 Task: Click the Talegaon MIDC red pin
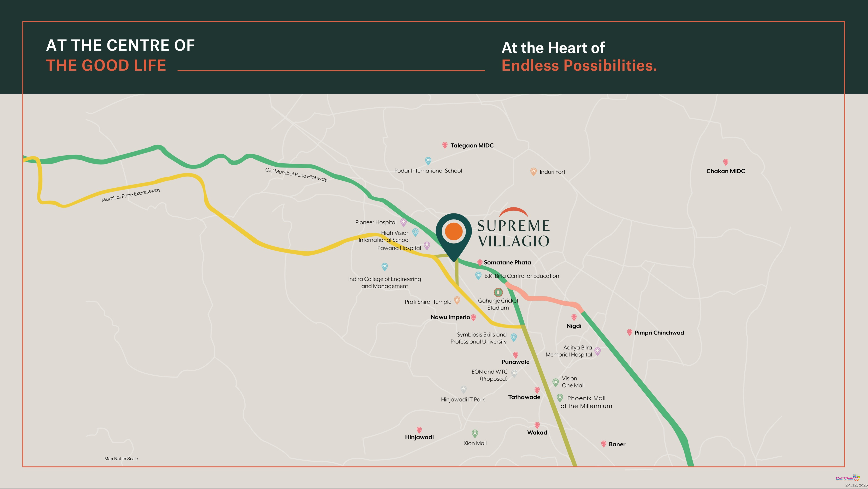[445, 145]
